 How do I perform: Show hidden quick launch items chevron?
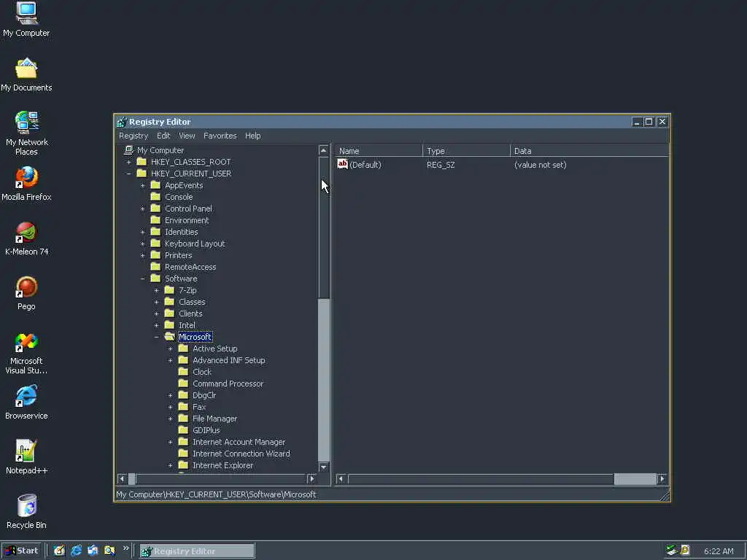point(125,548)
